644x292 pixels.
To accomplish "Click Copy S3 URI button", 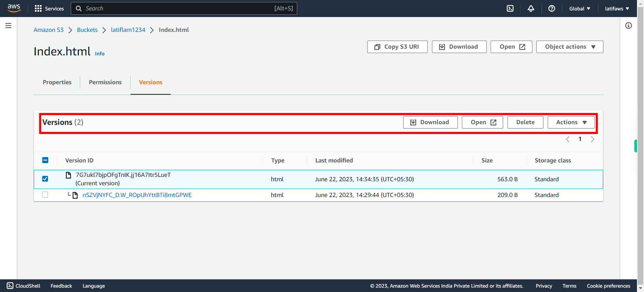I will [397, 47].
